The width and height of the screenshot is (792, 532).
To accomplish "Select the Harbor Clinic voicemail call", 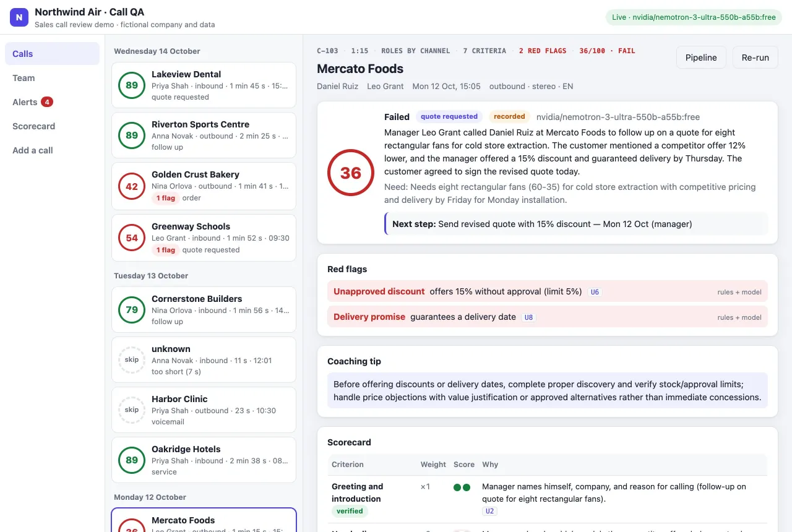I will pos(204,410).
